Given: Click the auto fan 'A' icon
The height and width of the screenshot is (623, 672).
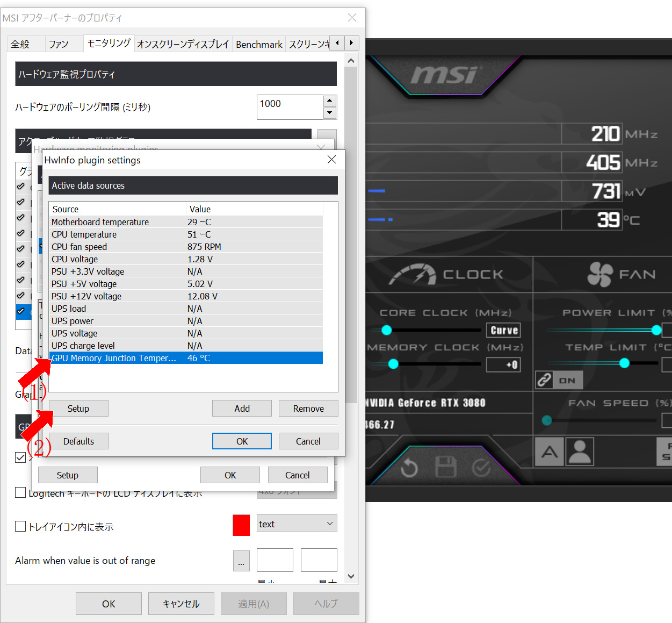Looking at the screenshot, I should tap(549, 452).
